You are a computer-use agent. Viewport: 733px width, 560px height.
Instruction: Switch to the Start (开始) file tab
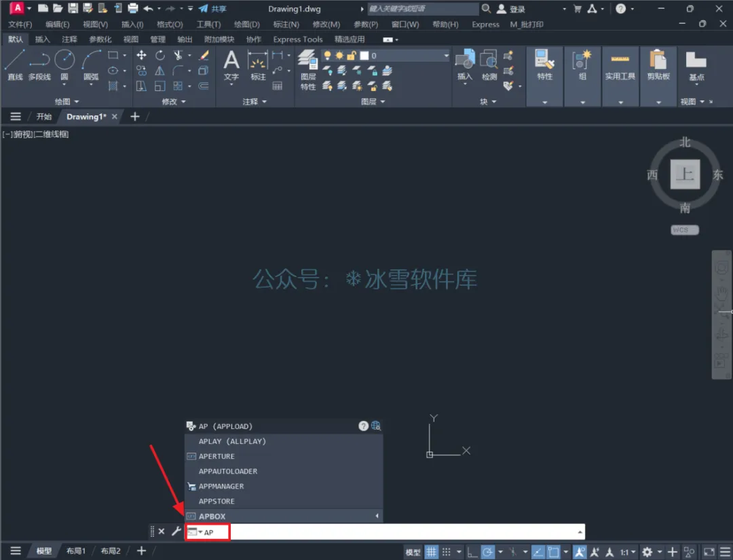(x=44, y=116)
